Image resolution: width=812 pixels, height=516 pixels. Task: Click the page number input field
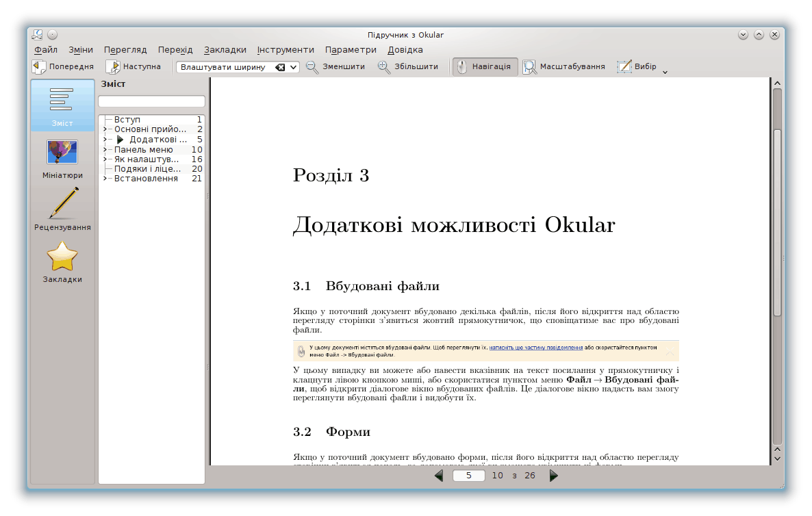pyautogui.click(x=469, y=476)
